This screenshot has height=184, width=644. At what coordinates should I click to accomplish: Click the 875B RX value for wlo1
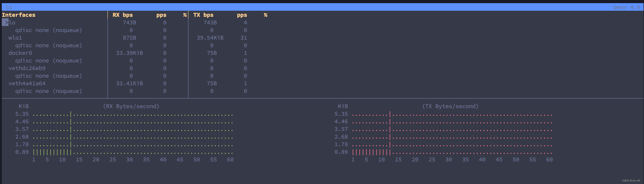pyautogui.click(x=129, y=38)
